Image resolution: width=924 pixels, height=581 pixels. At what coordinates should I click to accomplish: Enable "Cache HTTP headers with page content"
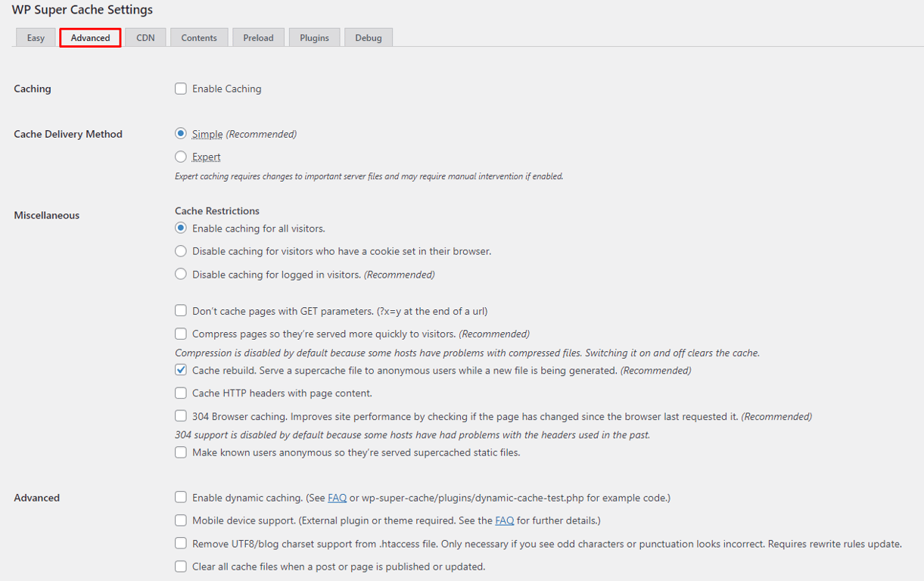pyautogui.click(x=180, y=393)
